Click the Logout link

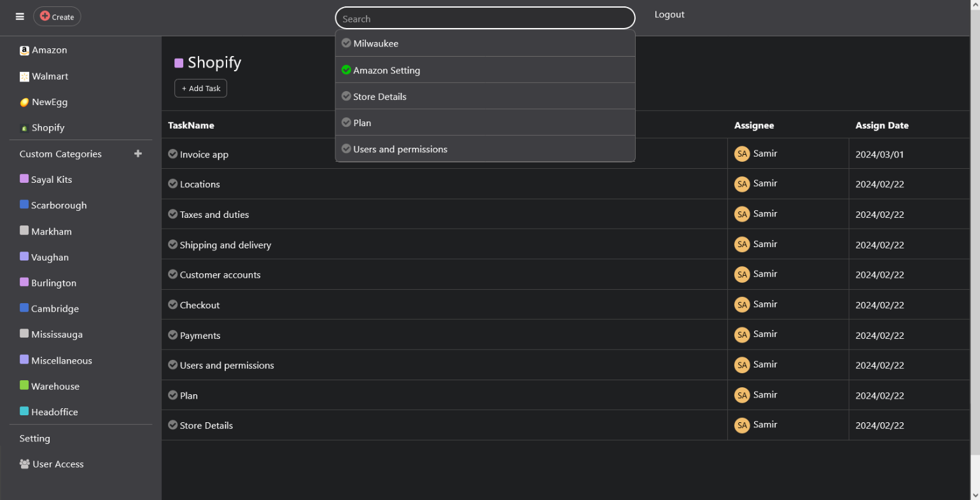coord(669,15)
